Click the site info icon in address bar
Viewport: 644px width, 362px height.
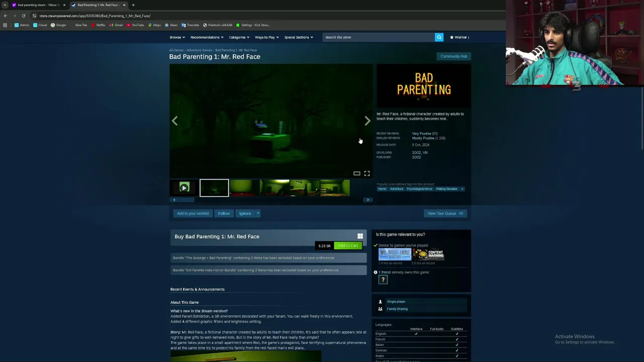coord(34,16)
